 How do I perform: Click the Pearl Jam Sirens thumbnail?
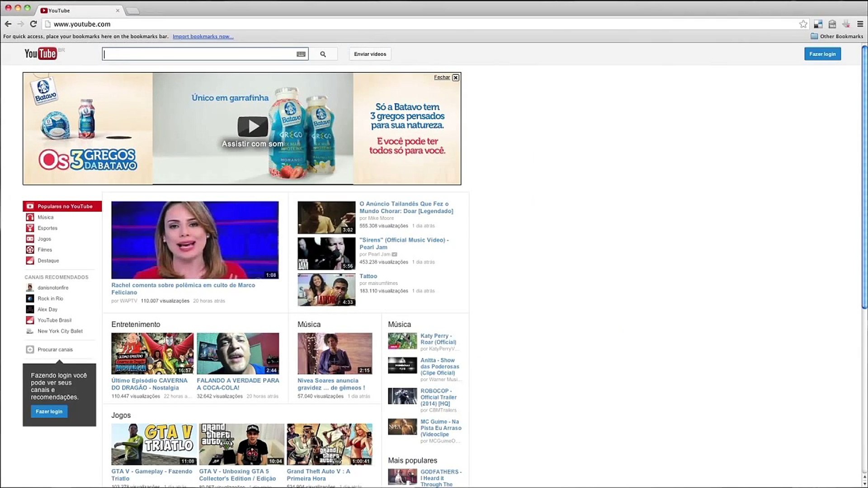pos(326,253)
